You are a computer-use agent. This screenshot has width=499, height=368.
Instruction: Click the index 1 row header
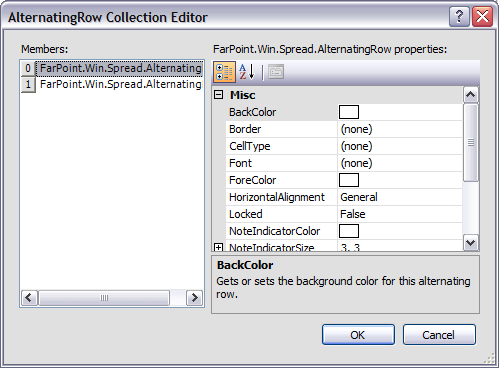(x=28, y=84)
